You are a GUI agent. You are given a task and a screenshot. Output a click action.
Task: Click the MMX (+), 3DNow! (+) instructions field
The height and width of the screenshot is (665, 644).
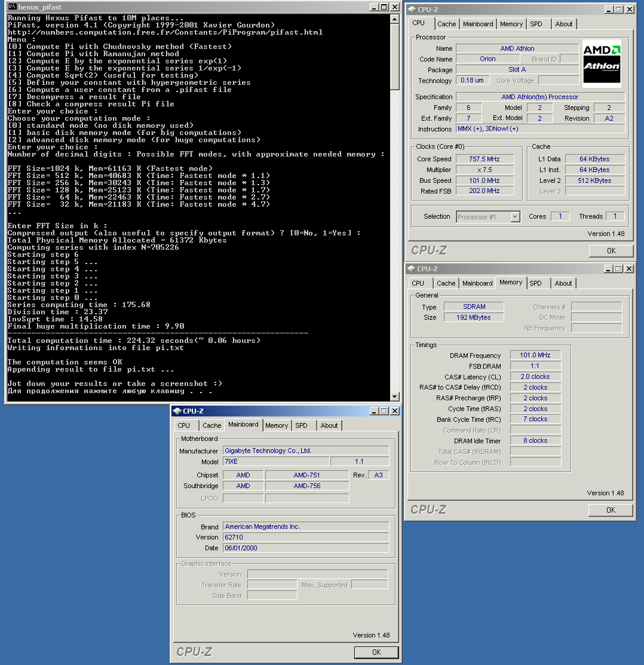pyautogui.click(x=540, y=128)
